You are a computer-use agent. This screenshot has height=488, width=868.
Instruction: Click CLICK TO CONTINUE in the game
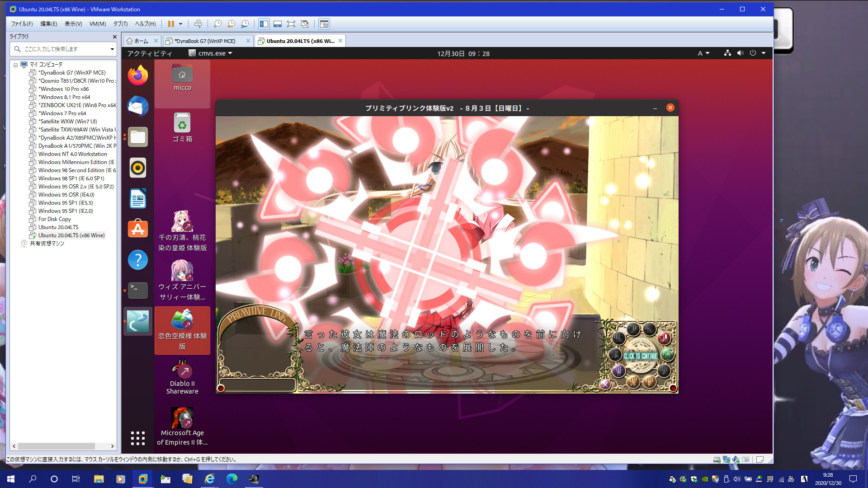point(641,356)
